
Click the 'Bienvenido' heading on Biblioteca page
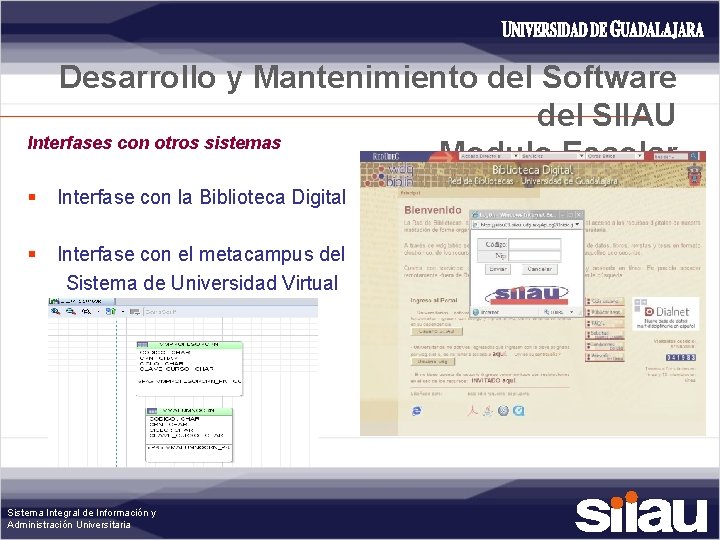[433, 210]
